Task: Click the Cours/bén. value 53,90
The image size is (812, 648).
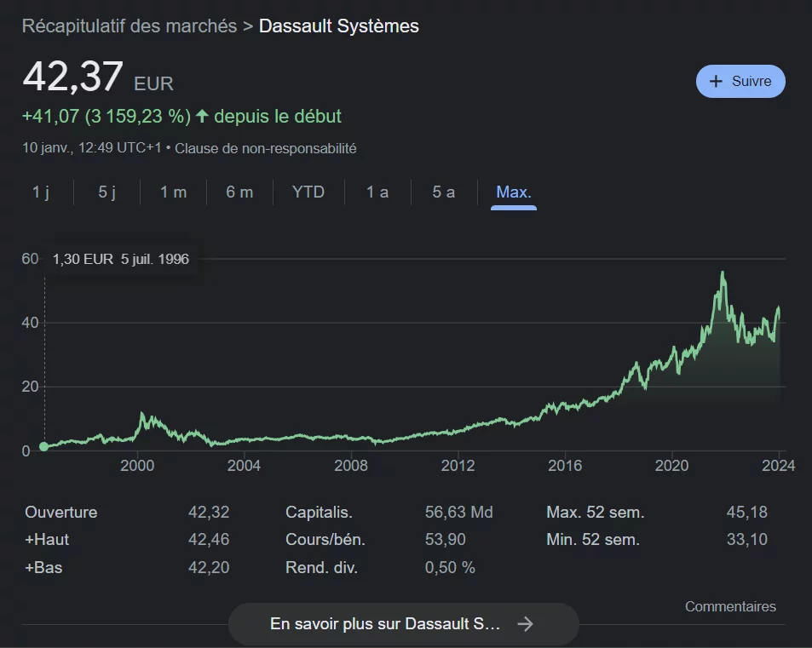Action: point(446,539)
